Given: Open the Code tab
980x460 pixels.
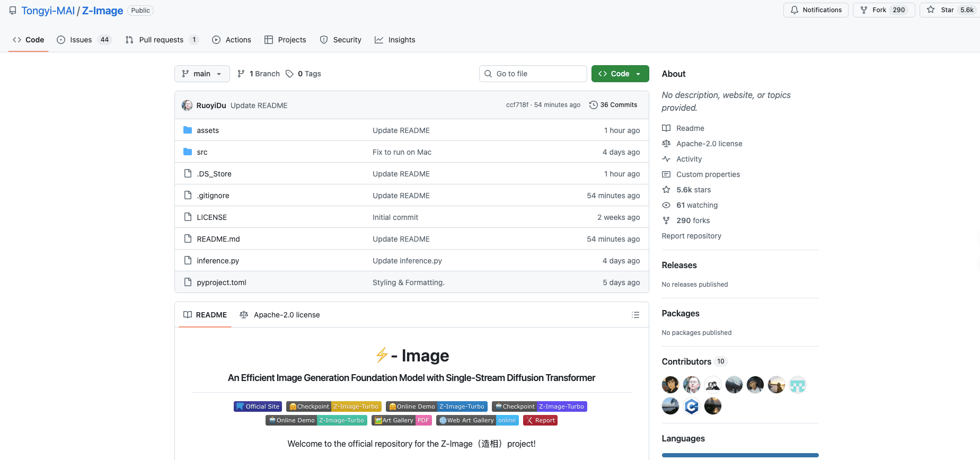Looking at the screenshot, I should (x=29, y=40).
